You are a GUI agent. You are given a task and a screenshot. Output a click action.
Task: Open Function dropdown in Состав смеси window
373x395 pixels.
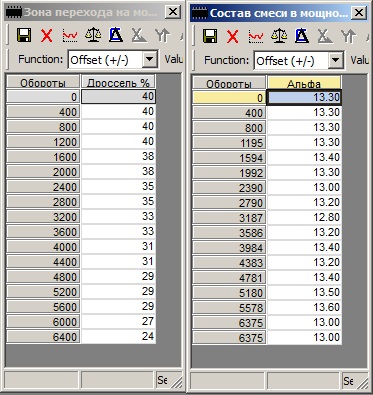336,61
